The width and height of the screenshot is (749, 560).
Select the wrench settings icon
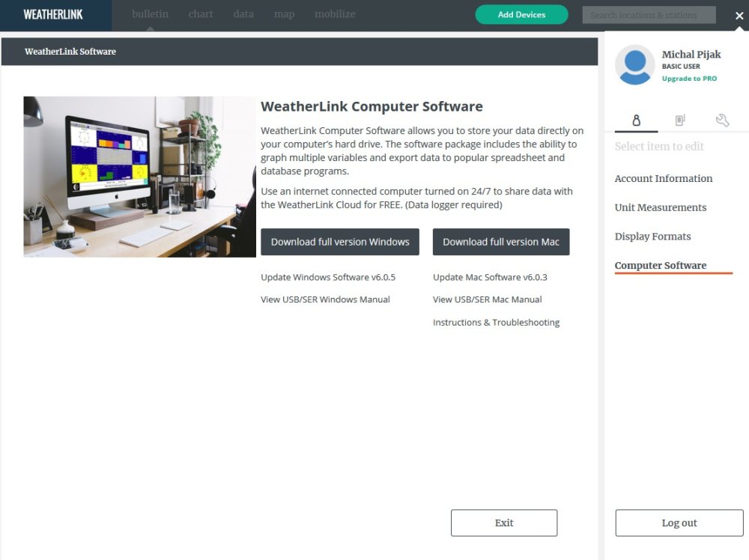[x=722, y=120]
